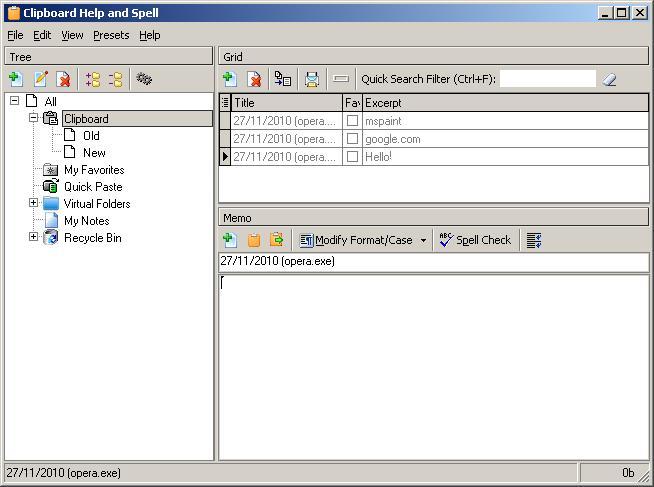The width and height of the screenshot is (654, 487).
Task: Click the disabled flat-bar grid toolbar icon
Action: point(341,79)
